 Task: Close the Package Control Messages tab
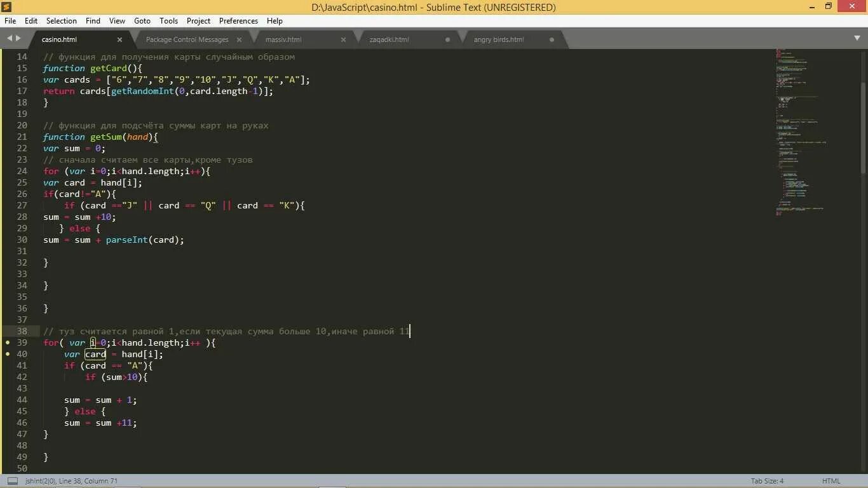click(240, 39)
